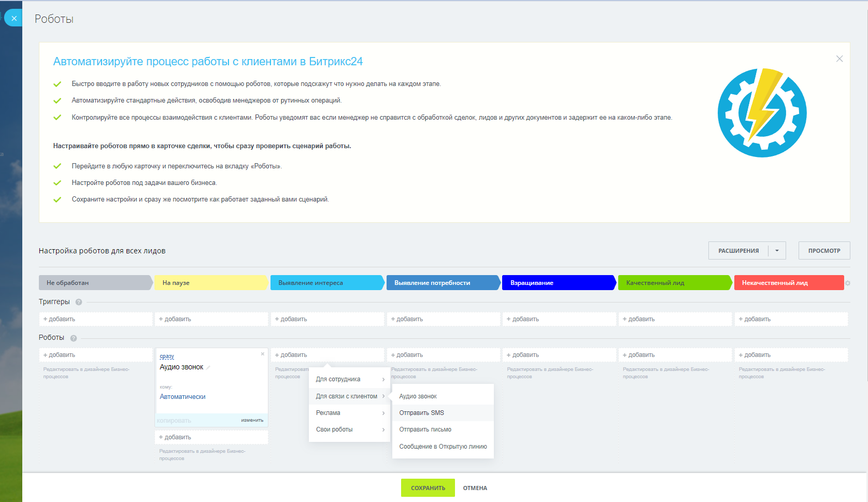Open business process designer for Взращивание

pos(550,373)
